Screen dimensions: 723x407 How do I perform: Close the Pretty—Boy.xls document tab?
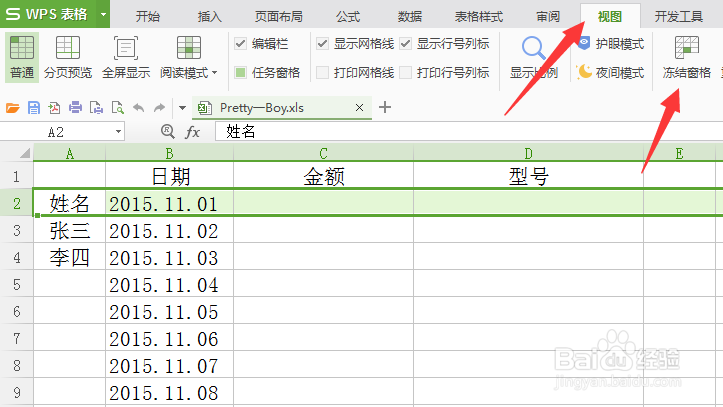click(x=359, y=108)
